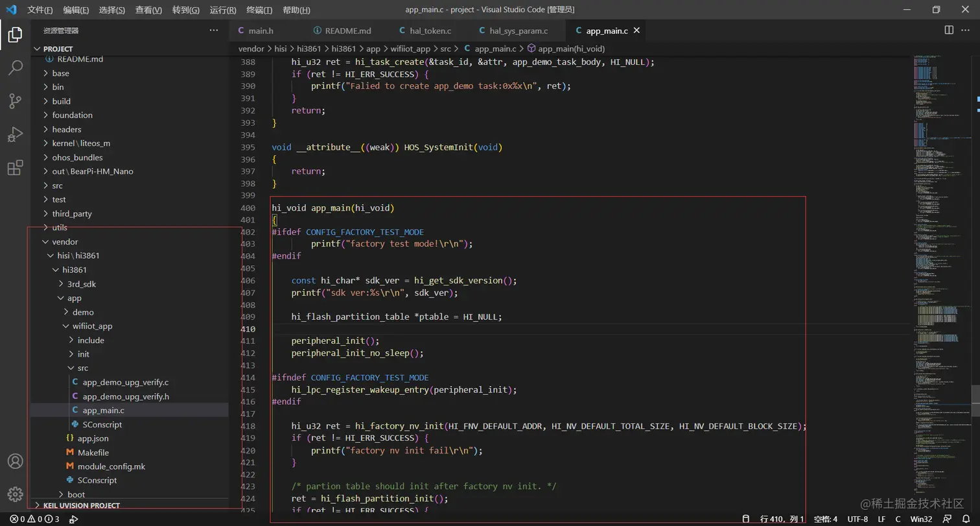Image resolution: width=980 pixels, height=526 pixels.
Task: Open the 终端(T) menu
Action: click(x=259, y=10)
